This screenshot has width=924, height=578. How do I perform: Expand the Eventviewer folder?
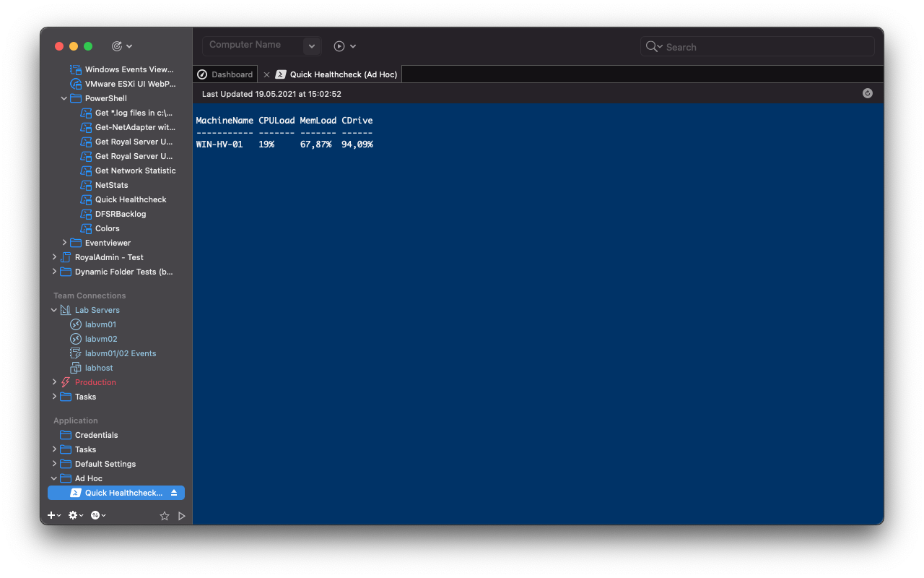coord(64,243)
